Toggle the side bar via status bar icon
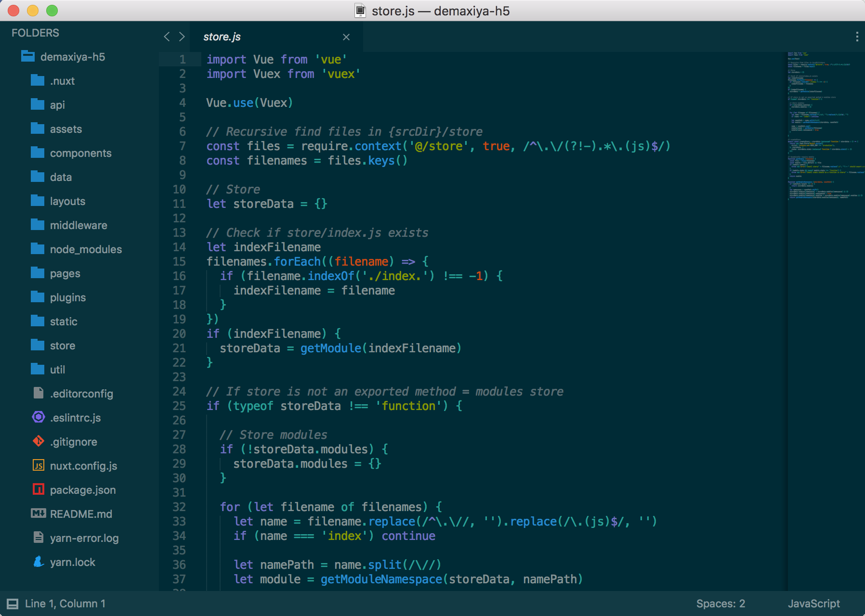Image resolution: width=865 pixels, height=616 pixels. coord(13,603)
